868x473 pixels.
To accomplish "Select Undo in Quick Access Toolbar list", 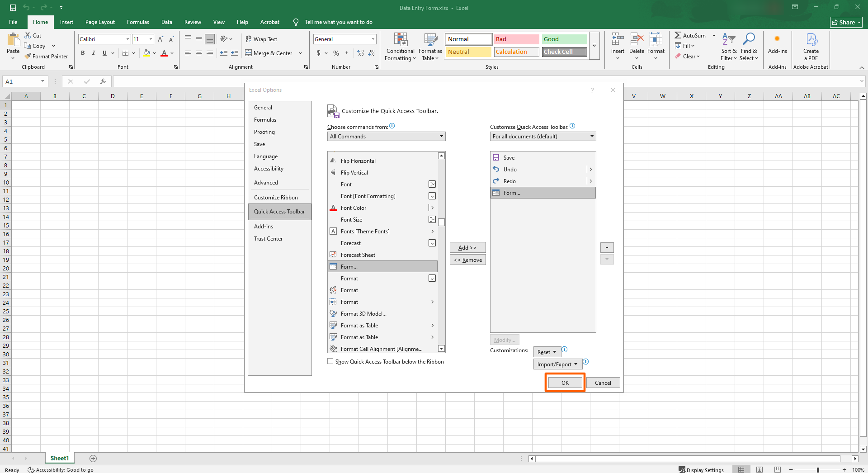I will pyautogui.click(x=543, y=169).
